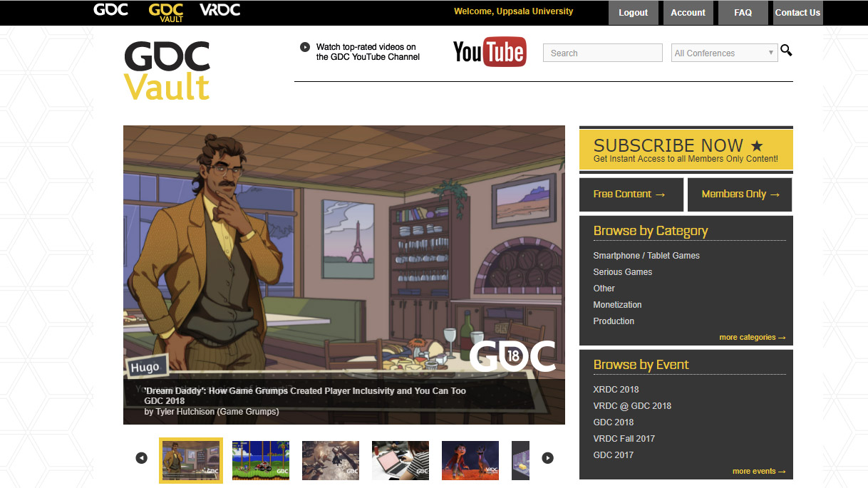Click the Welcome, Uppsala University text
This screenshot has width=868, height=488.
pyautogui.click(x=513, y=11)
